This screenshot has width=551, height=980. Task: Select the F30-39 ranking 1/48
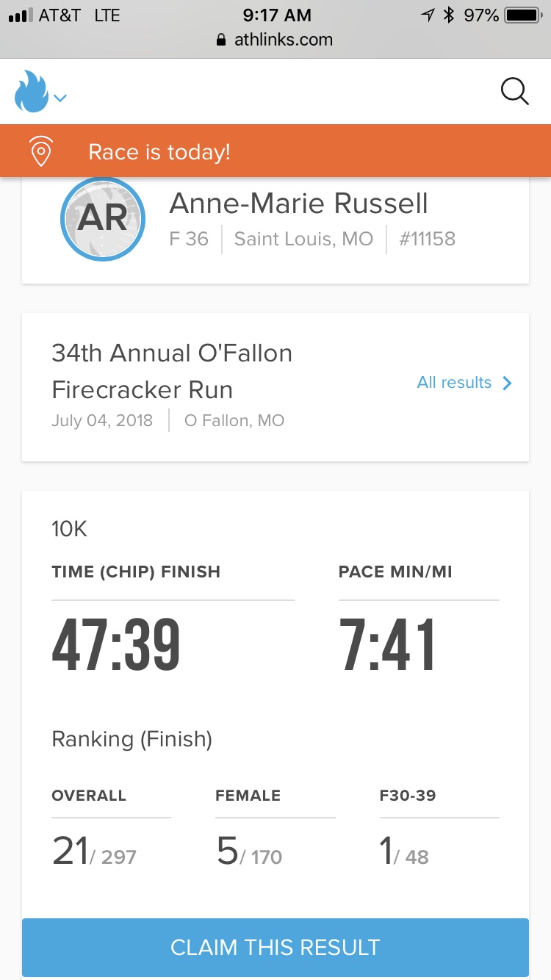tap(404, 852)
